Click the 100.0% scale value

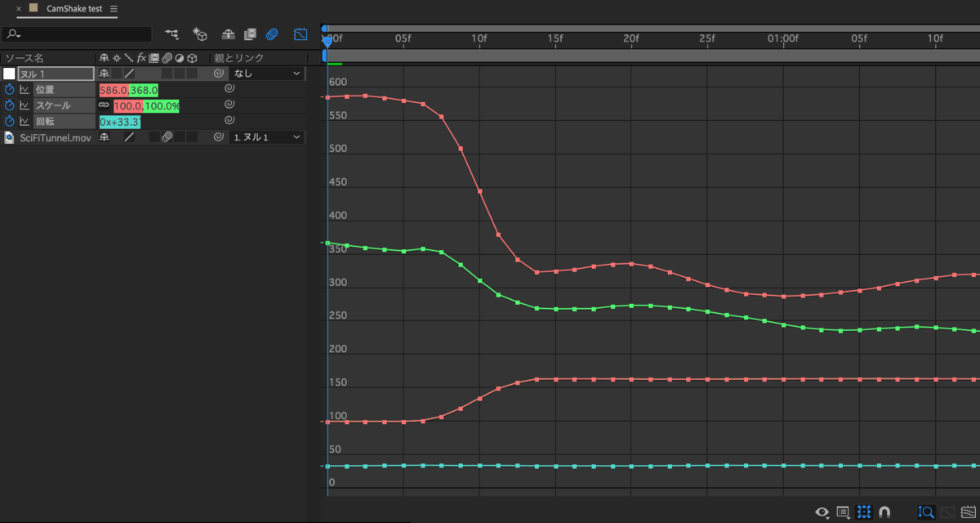(x=163, y=106)
